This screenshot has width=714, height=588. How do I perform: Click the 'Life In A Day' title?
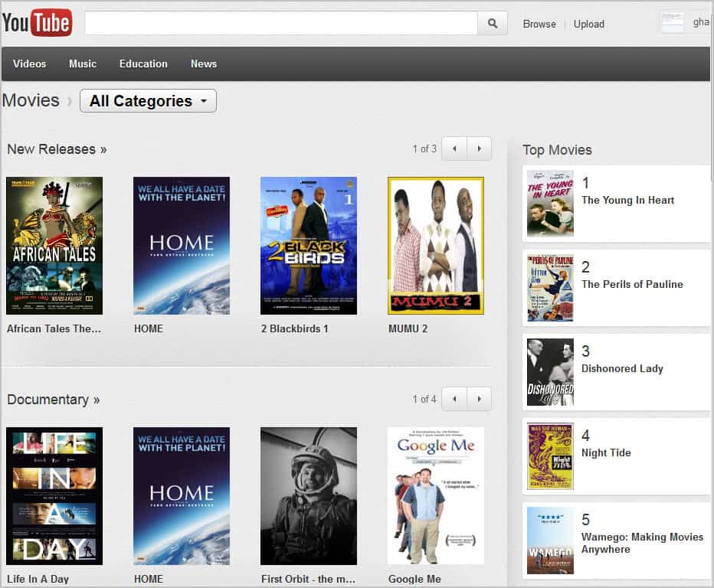[x=38, y=579]
